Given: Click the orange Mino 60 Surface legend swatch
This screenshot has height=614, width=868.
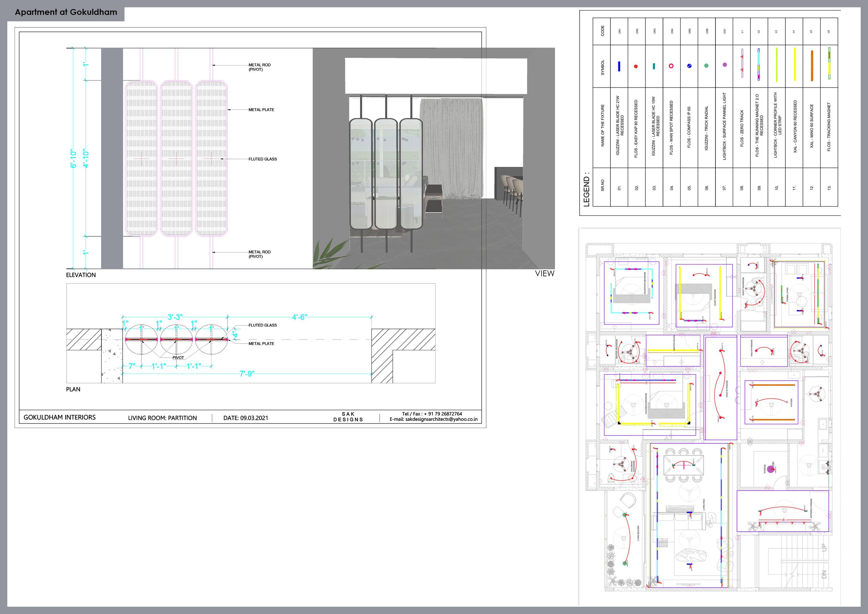Looking at the screenshot, I should pos(812,66).
